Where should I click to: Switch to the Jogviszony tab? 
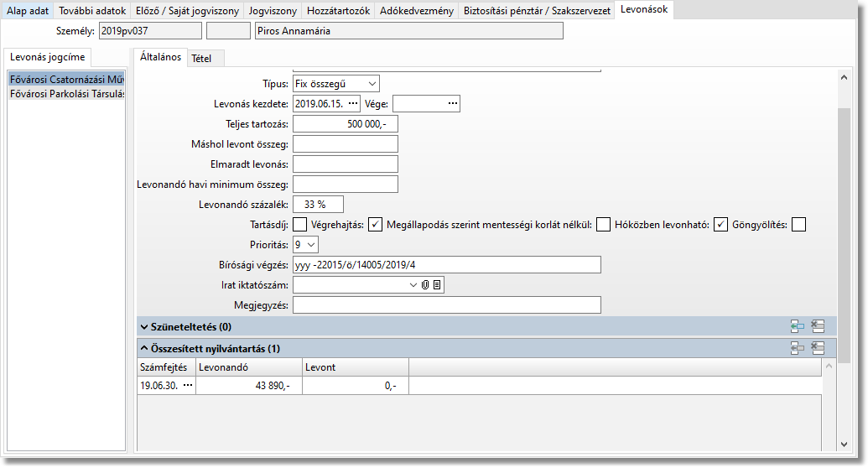coord(273,11)
